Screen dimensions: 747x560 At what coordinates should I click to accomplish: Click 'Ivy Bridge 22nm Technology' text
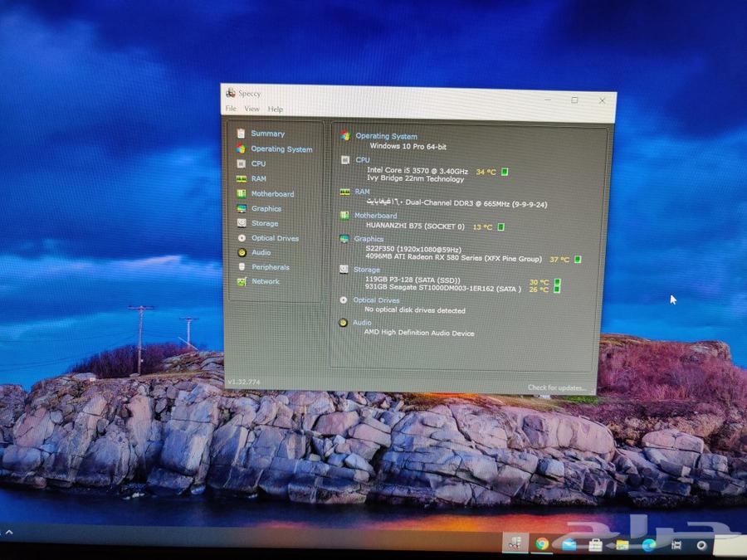[x=415, y=178]
